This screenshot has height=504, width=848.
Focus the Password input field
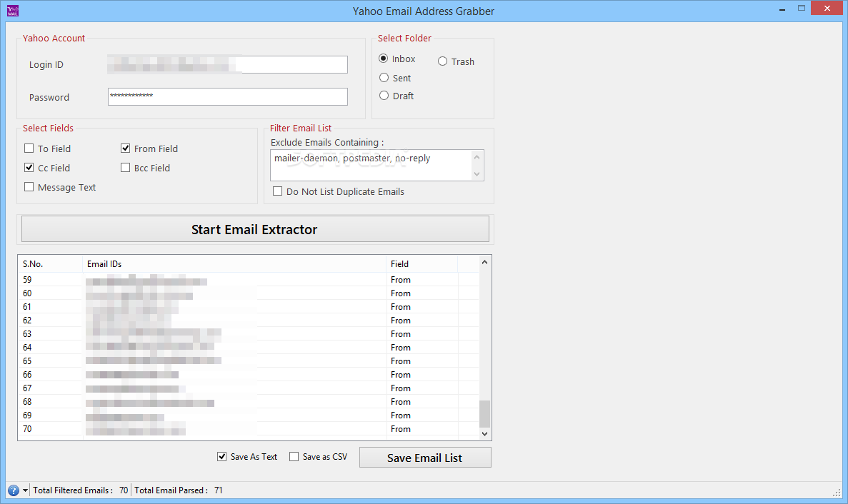click(228, 96)
